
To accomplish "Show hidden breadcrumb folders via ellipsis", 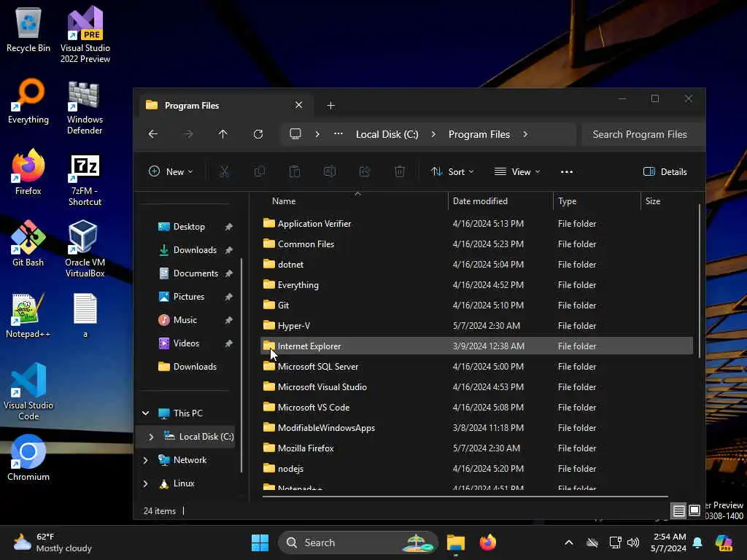I will click(x=338, y=134).
